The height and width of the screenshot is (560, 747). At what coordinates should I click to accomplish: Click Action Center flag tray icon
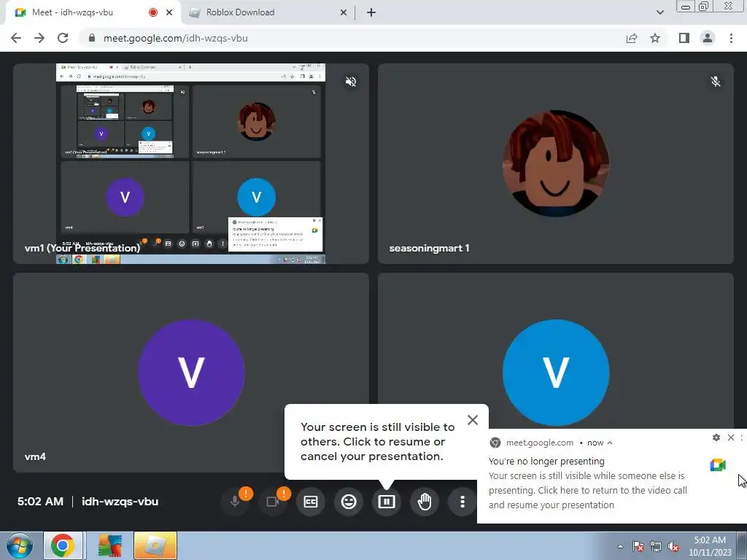tap(638, 546)
